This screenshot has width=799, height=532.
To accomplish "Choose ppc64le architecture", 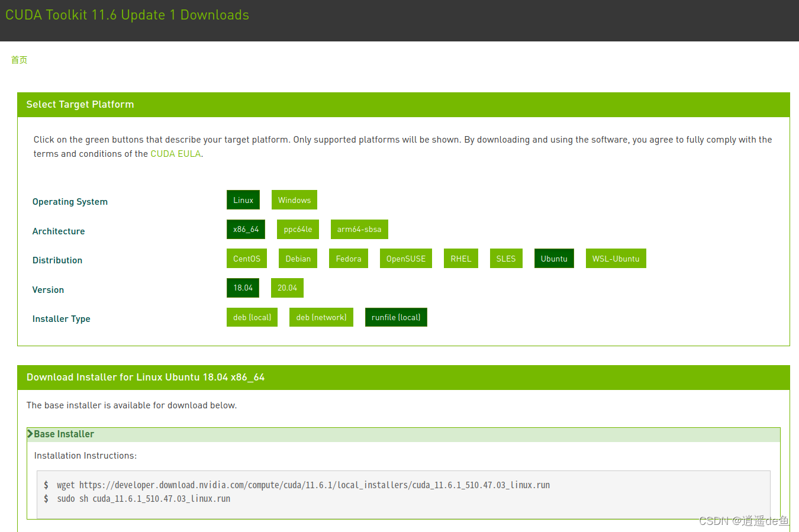I will point(298,229).
